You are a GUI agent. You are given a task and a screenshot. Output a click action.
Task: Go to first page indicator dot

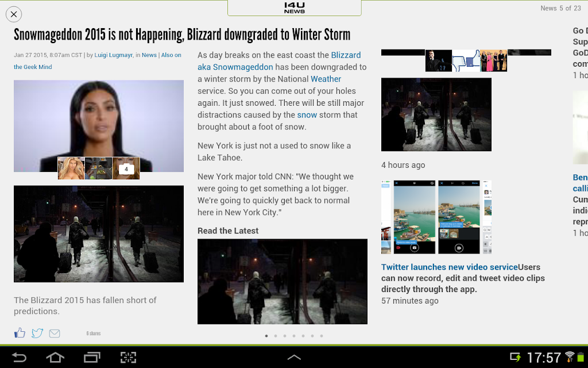266,336
